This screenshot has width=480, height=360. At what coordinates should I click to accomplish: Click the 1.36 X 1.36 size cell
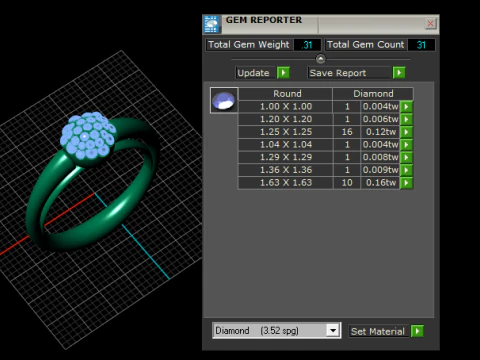point(286,170)
